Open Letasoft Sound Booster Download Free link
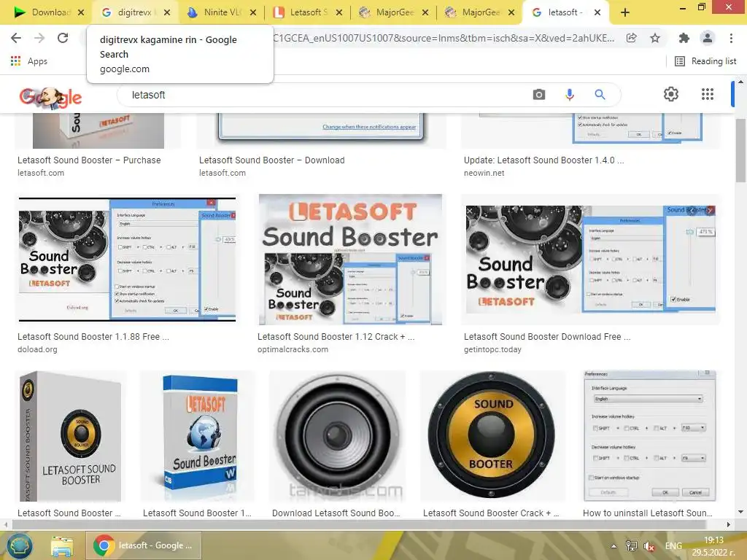Screen dimensions: 747x560 547,337
